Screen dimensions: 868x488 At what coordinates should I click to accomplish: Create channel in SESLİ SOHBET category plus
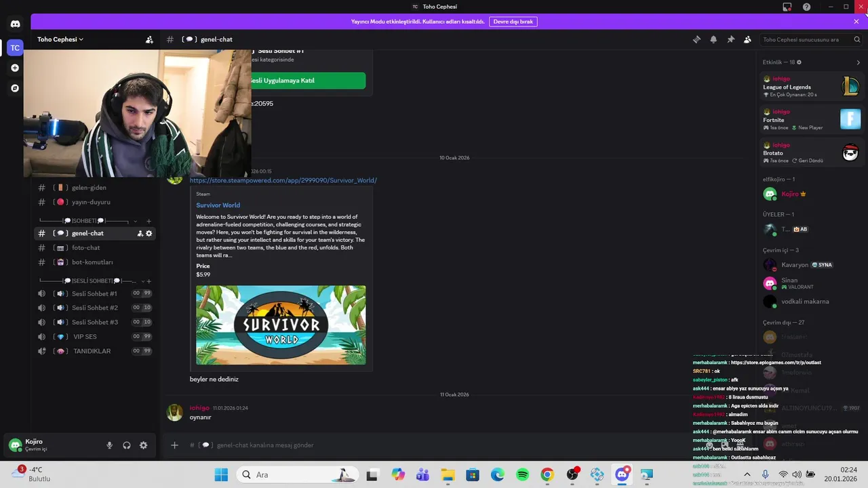click(149, 281)
